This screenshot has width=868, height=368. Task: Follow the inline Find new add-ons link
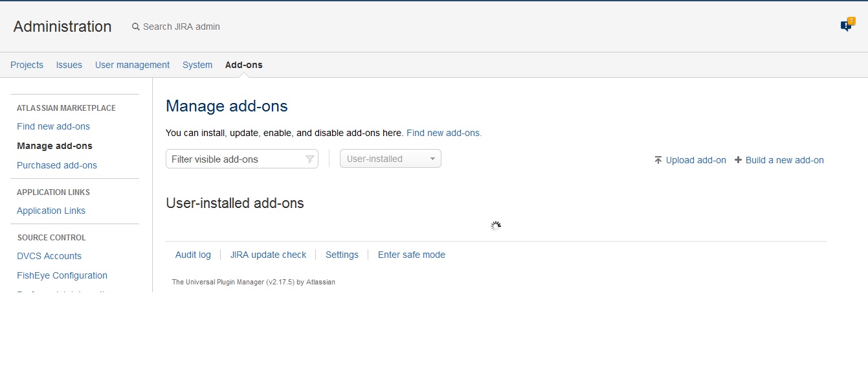pos(444,133)
